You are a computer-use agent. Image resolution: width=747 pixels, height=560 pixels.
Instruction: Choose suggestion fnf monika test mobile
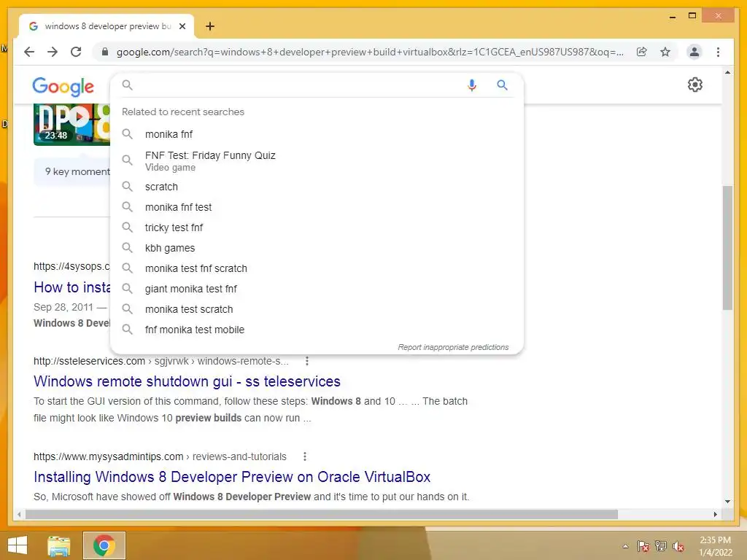coord(317,330)
